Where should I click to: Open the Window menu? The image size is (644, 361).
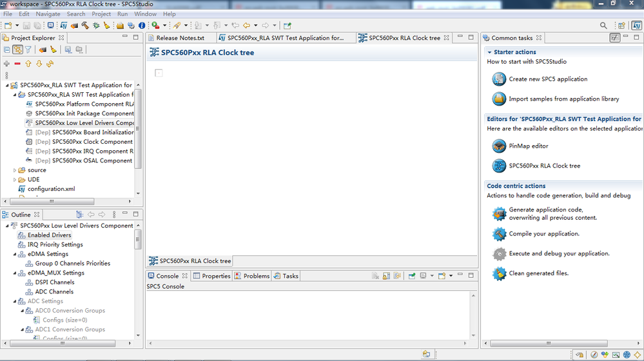point(146,14)
